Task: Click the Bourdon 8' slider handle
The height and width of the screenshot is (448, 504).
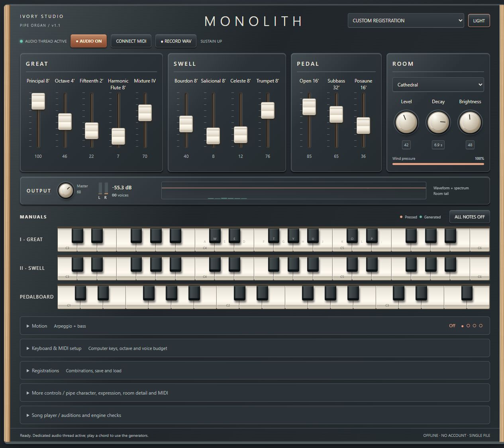Action: 186,124
